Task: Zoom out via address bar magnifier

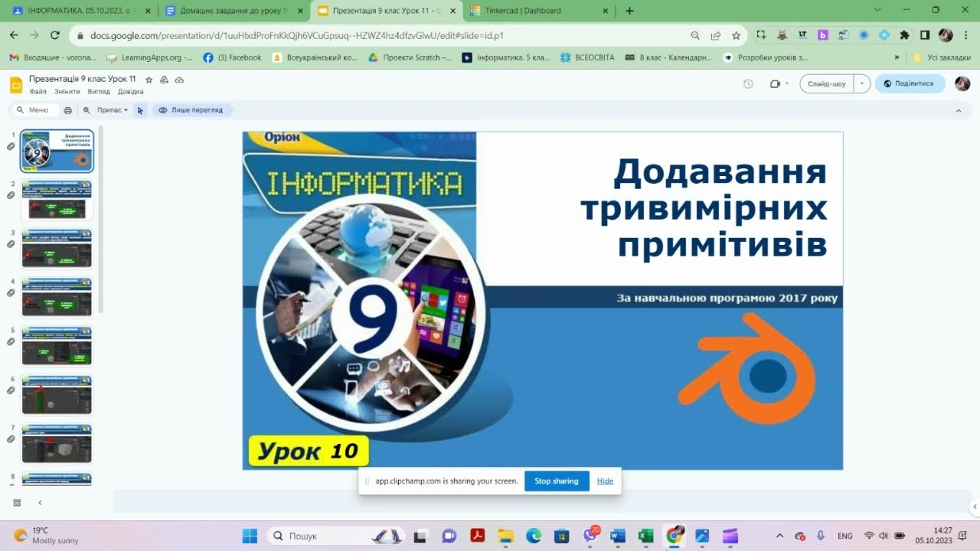Action: [x=695, y=35]
